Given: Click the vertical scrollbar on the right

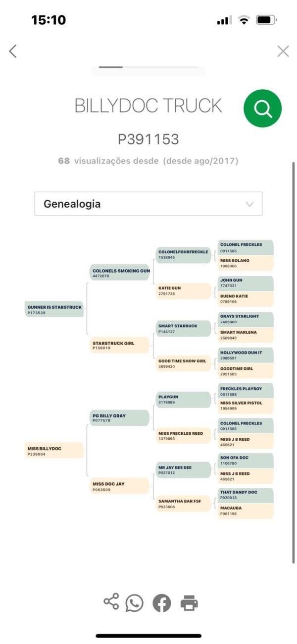Looking at the screenshot, I should (x=294, y=362).
